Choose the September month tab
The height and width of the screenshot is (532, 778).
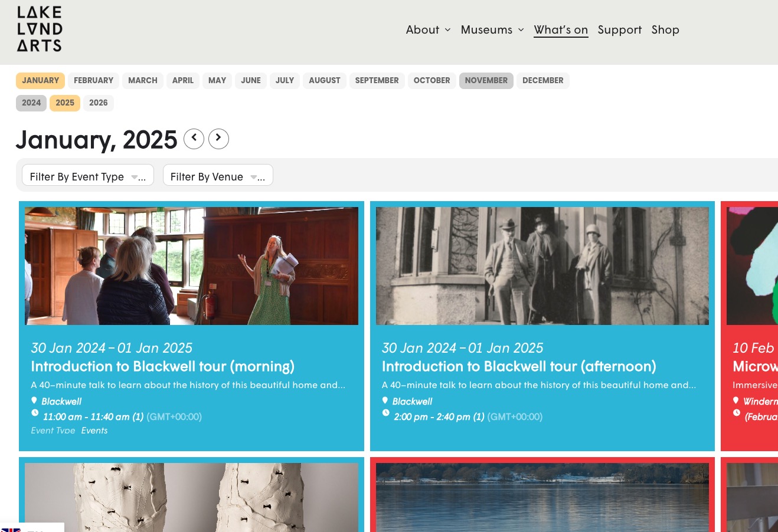click(377, 81)
